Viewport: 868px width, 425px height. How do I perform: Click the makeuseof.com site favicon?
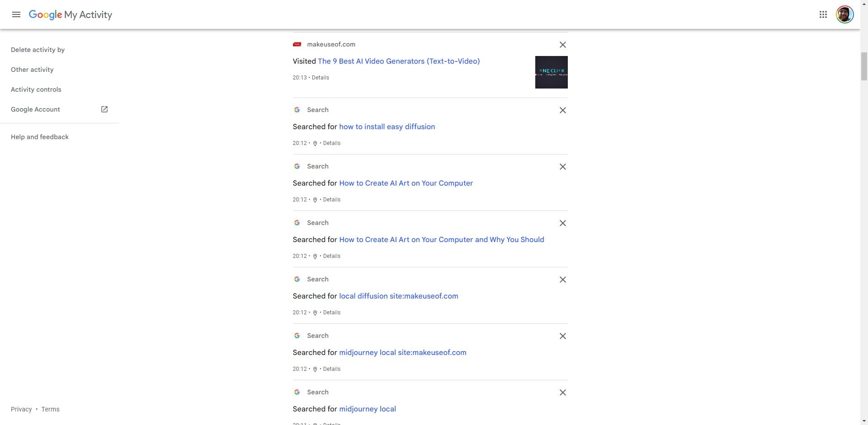click(x=297, y=44)
